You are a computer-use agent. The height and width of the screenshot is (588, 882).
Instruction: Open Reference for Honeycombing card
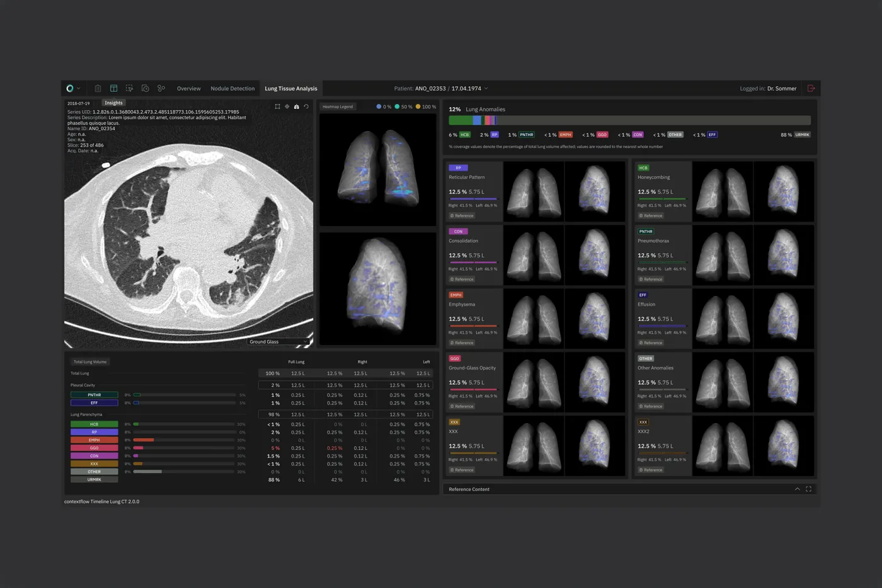651,216
